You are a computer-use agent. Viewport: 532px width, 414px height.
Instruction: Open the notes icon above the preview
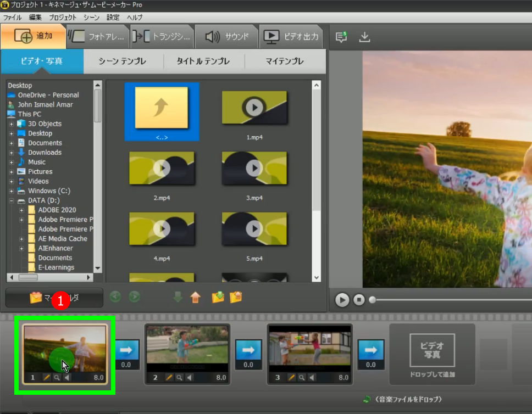(341, 37)
